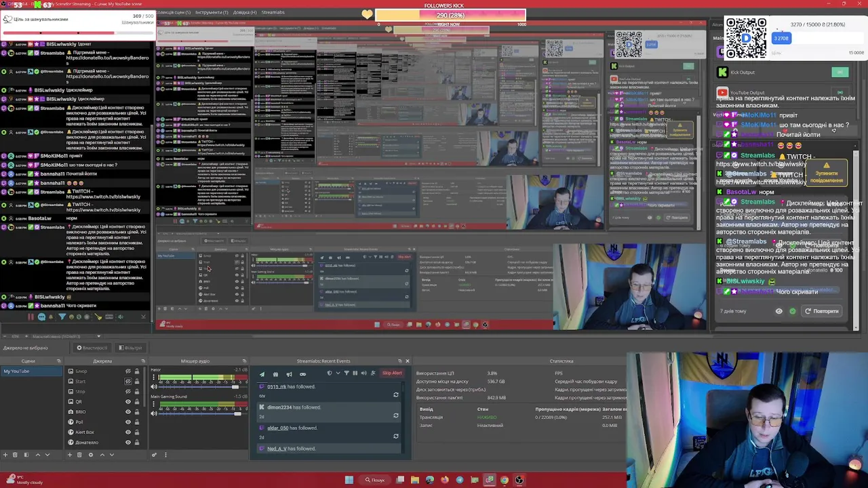The width and height of the screenshot is (868, 488).
Task: Adjust the Main Gaming Sound volume slider
Action: (203, 413)
